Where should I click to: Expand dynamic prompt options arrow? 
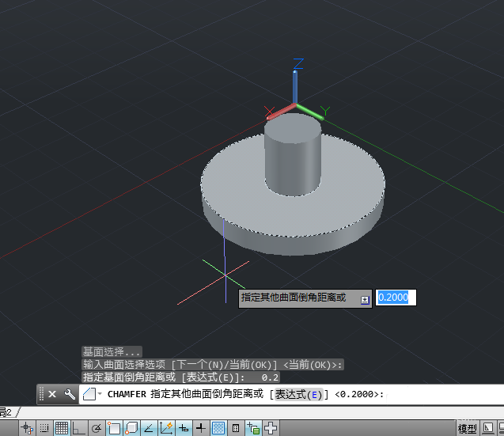point(365,300)
